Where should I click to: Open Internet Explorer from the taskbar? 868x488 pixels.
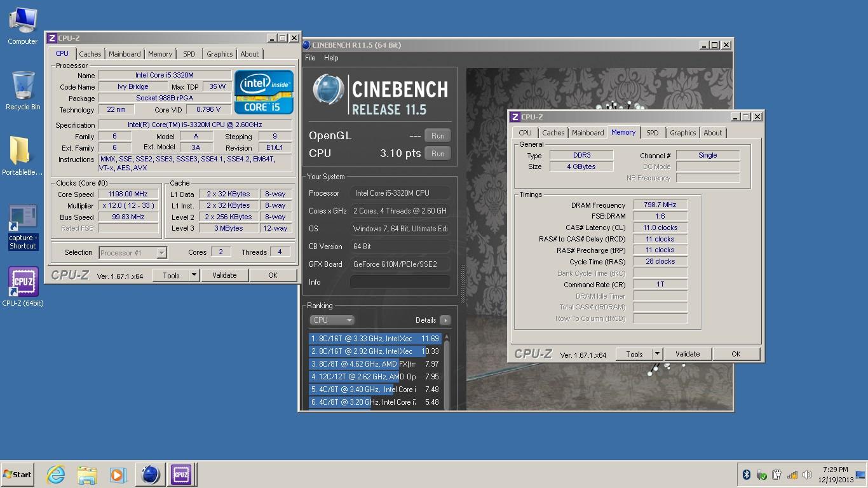[x=56, y=475]
